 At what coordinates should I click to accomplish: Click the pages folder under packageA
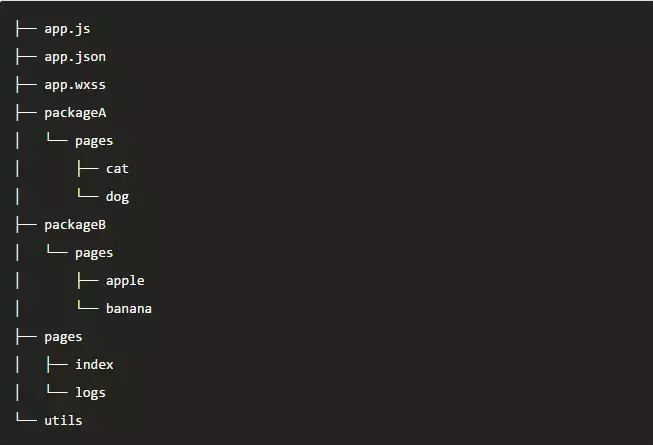[x=94, y=141]
